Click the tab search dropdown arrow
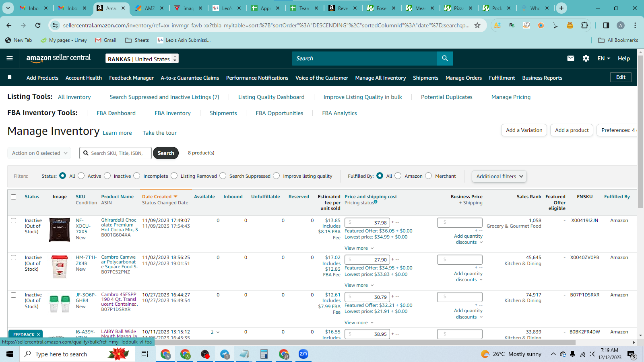Viewport: 644px width, 362px height. point(8,8)
